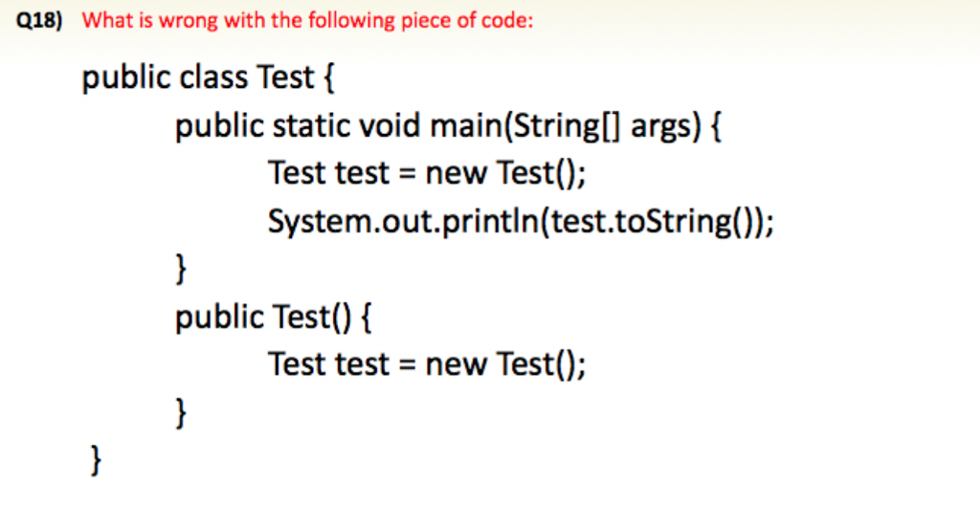This screenshot has width=980, height=506.
Task: Click the "class" keyword in the first code line
Action: (214, 77)
